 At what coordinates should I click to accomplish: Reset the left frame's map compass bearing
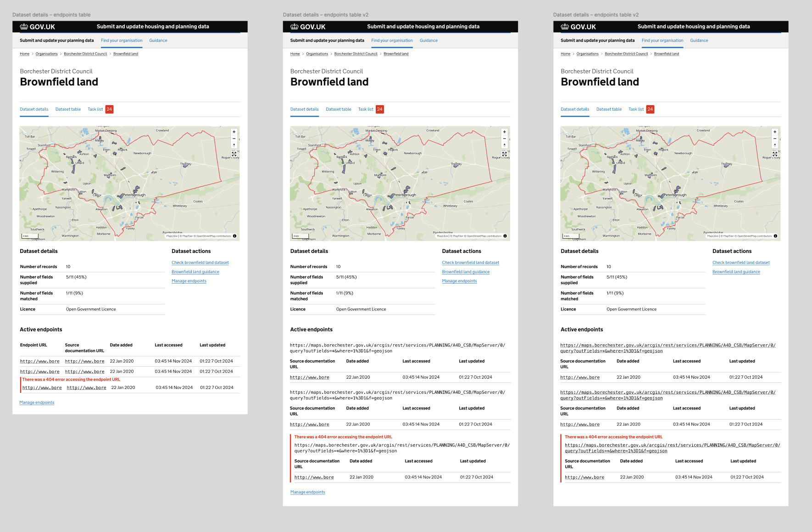click(234, 145)
